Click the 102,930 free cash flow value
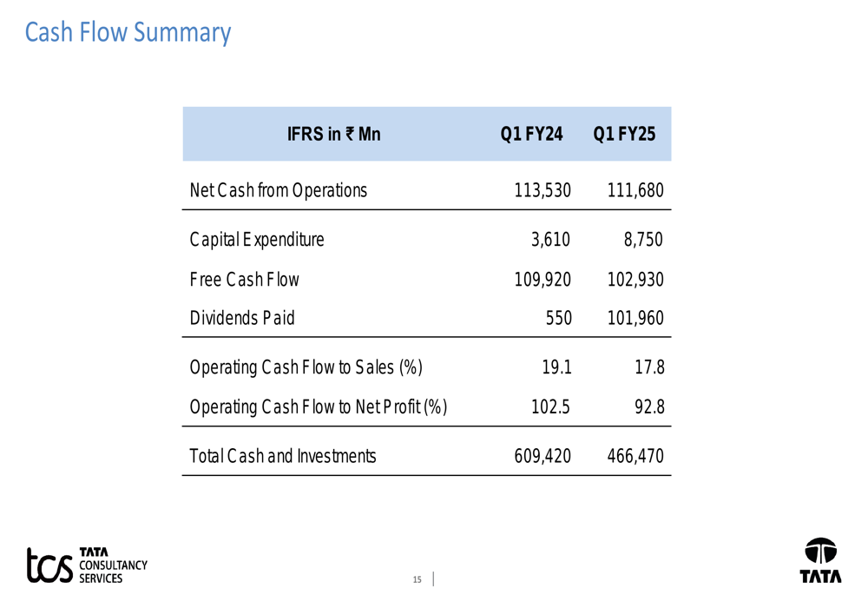The width and height of the screenshot is (868, 595). (635, 280)
